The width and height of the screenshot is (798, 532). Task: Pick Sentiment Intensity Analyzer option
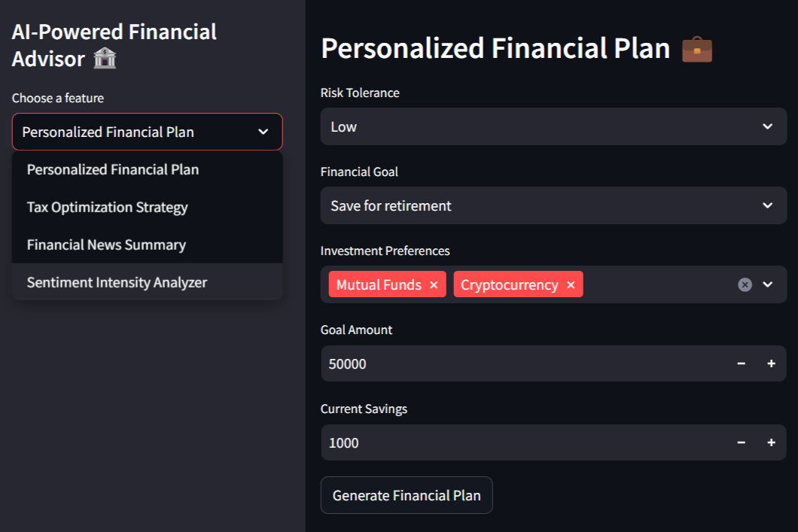tap(117, 283)
